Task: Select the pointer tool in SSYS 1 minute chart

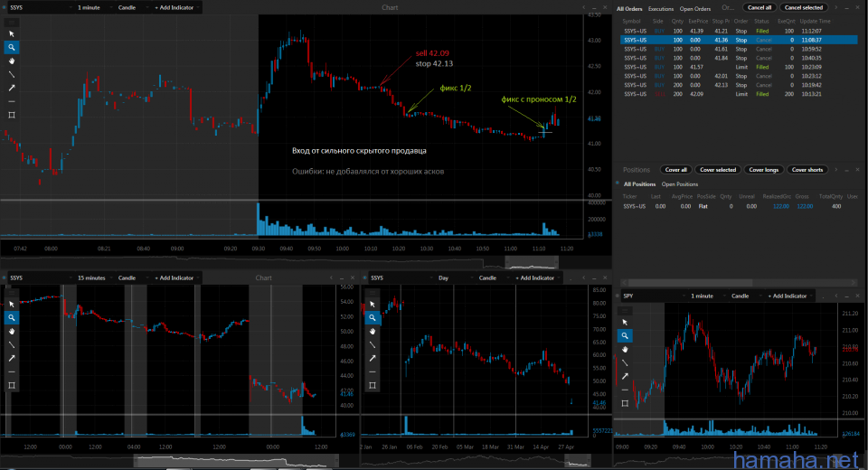Action: (x=12, y=33)
